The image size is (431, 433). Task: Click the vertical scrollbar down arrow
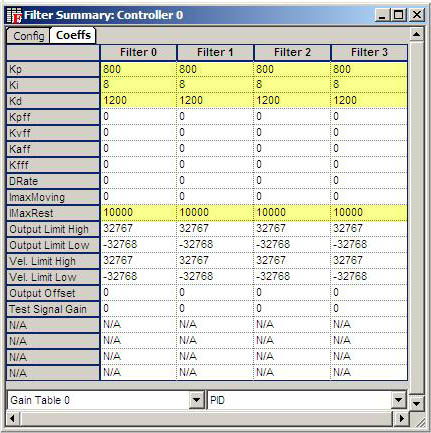[416, 403]
